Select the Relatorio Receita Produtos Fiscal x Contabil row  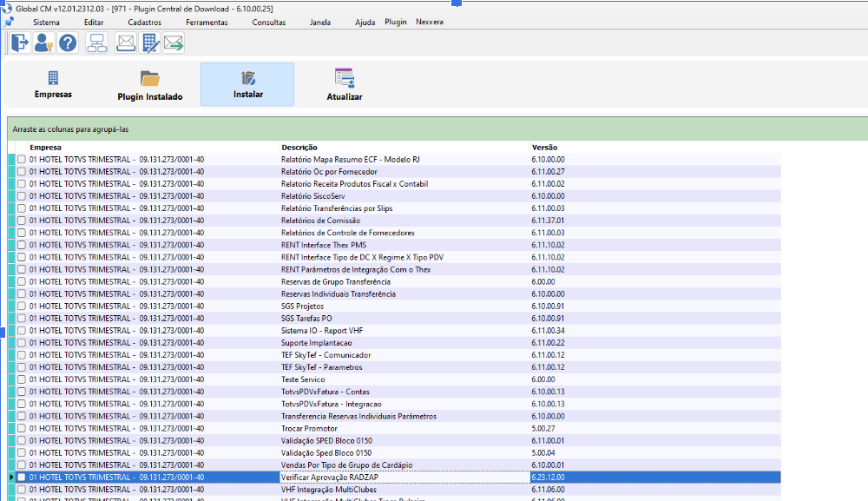coord(394,184)
